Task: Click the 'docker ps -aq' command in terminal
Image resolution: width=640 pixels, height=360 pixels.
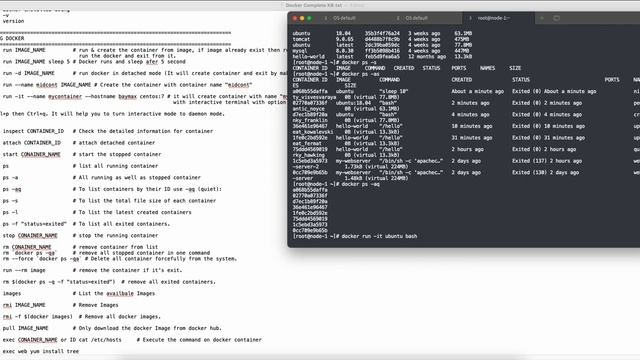Action: click(360, 184)
